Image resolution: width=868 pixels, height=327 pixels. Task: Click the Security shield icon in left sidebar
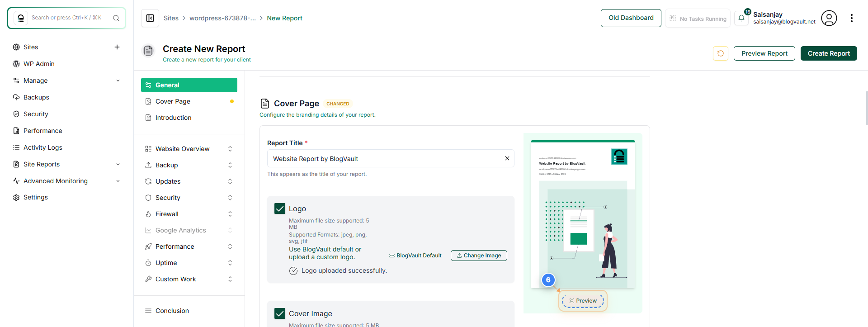point(16,114)
